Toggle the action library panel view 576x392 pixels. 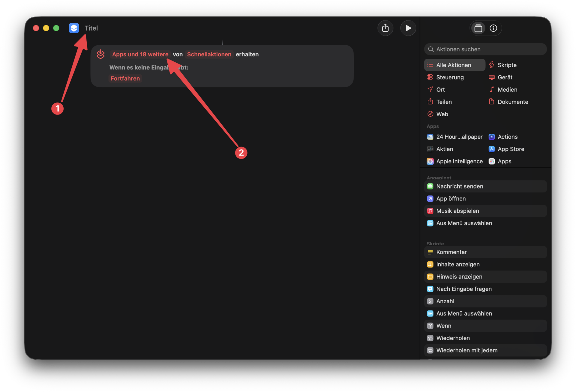[478, 28]
